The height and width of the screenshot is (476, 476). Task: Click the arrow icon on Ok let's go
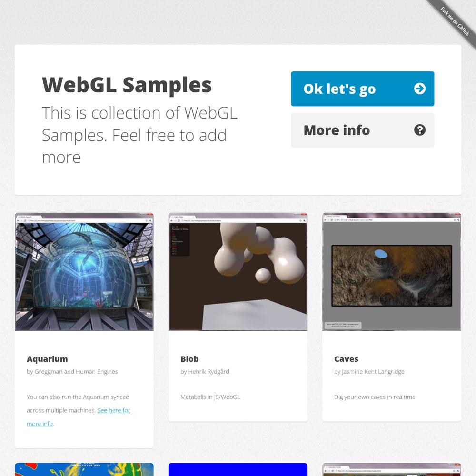pos(419,89)
